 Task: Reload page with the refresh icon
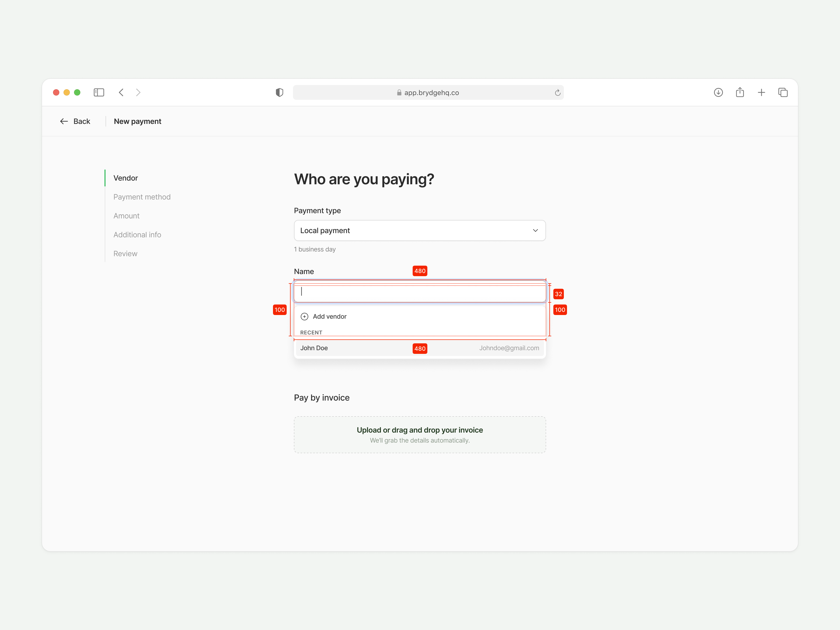pos(558,93)
